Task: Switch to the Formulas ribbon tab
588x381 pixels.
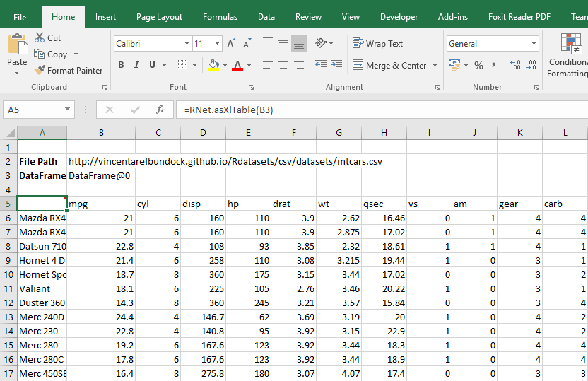Action: click(220, 17)
